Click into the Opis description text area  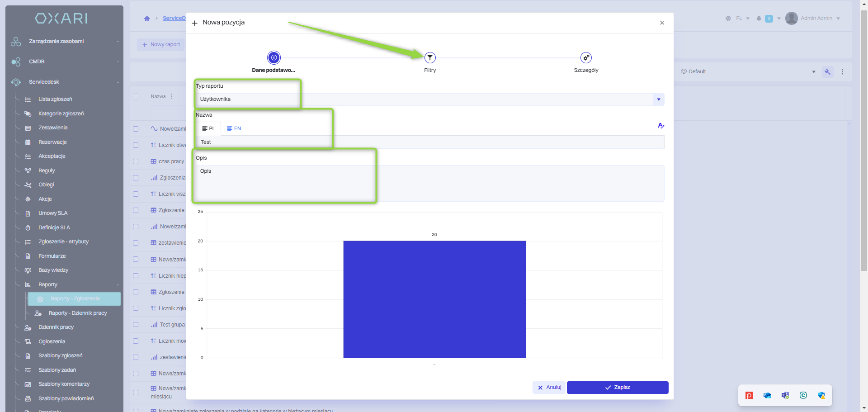pyautogui.click(x=429, y=183)
